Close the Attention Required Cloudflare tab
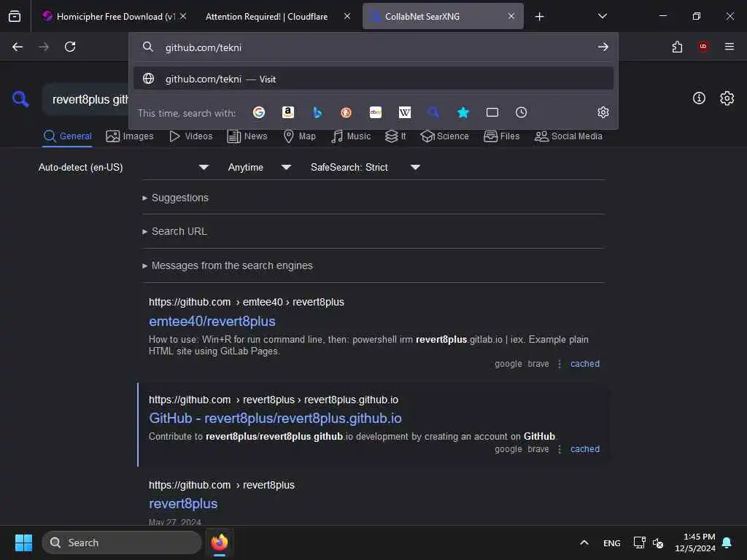747x560 pixels. click(x=347, y=16)
